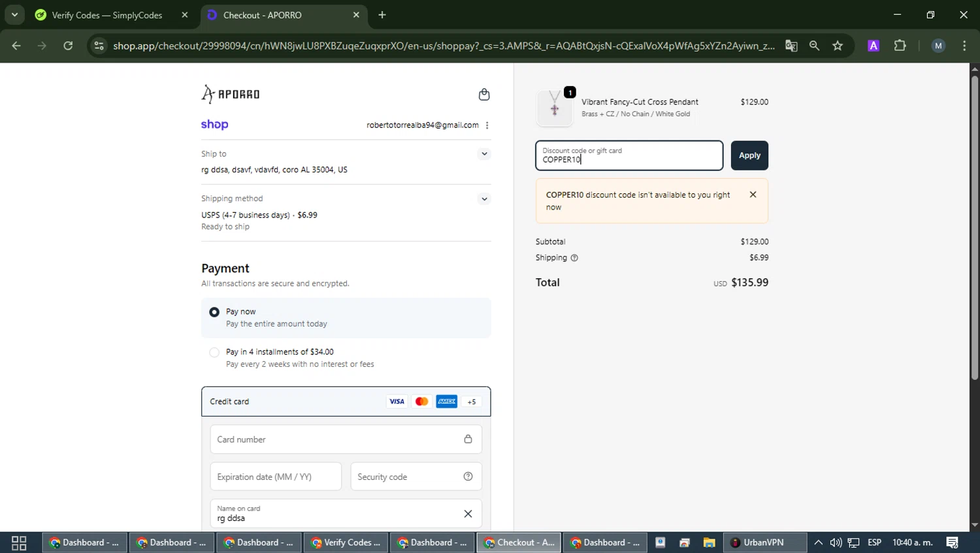
Task: Open the tab search dropdown arrow
Action: [14, 14]
